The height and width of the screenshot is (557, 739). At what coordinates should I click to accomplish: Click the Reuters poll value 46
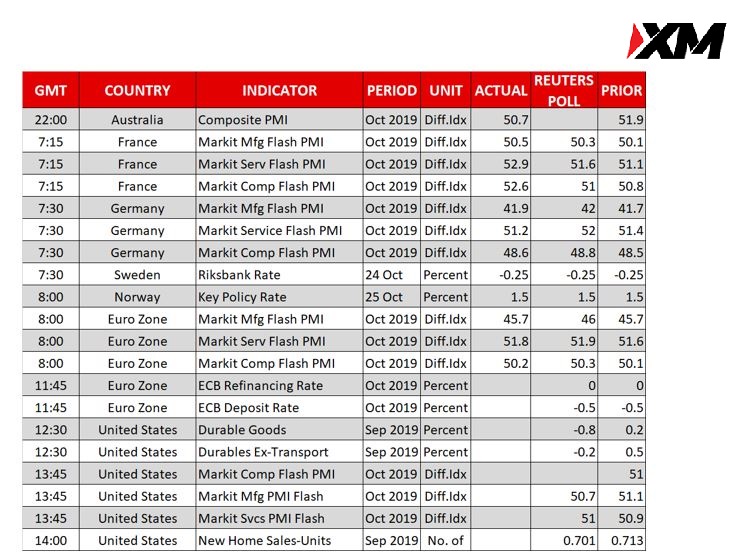564,319
